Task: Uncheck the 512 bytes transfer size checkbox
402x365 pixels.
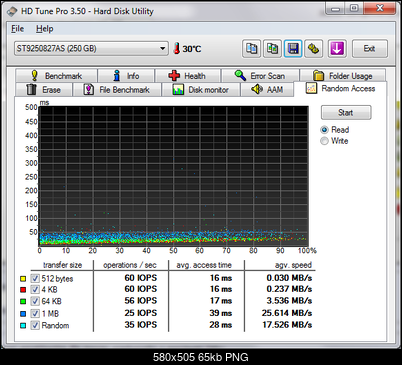Action: pos(35,278)
